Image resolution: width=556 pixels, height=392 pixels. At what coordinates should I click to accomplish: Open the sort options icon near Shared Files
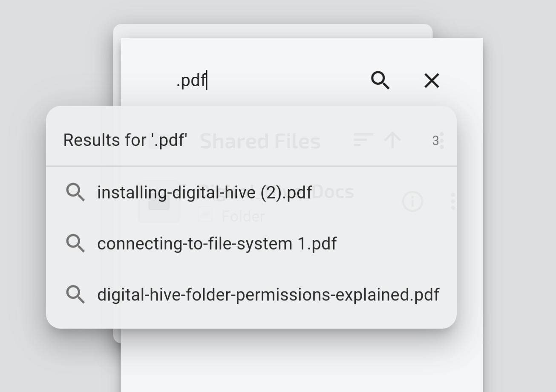click(x=363, y=140)
